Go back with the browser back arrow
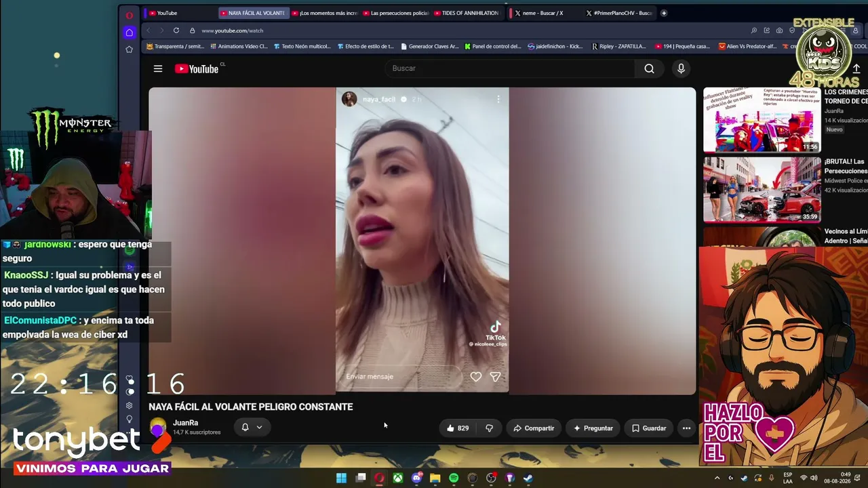868x488 pixels. click(149, 30)
